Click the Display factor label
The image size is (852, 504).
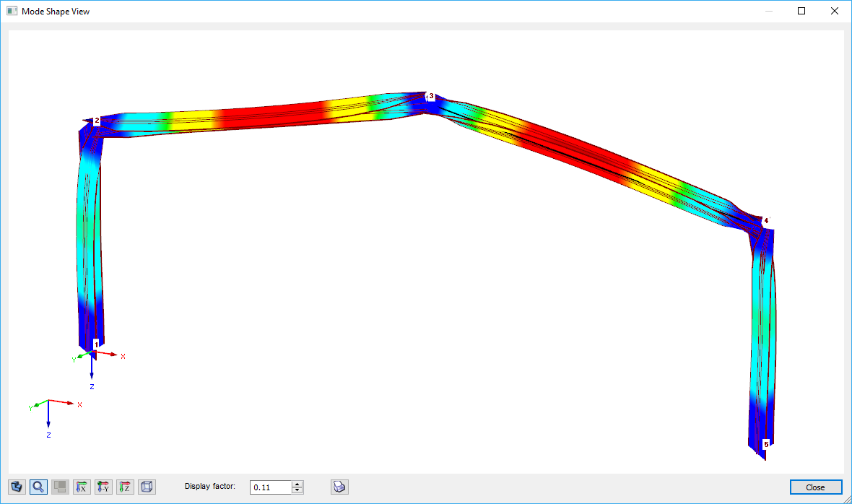(x=209, y=486)
